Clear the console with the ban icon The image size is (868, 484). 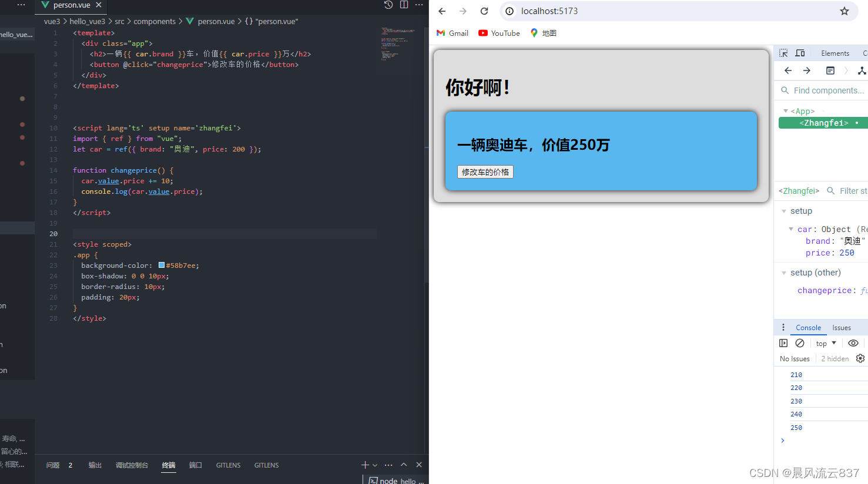tap(800, 343)
